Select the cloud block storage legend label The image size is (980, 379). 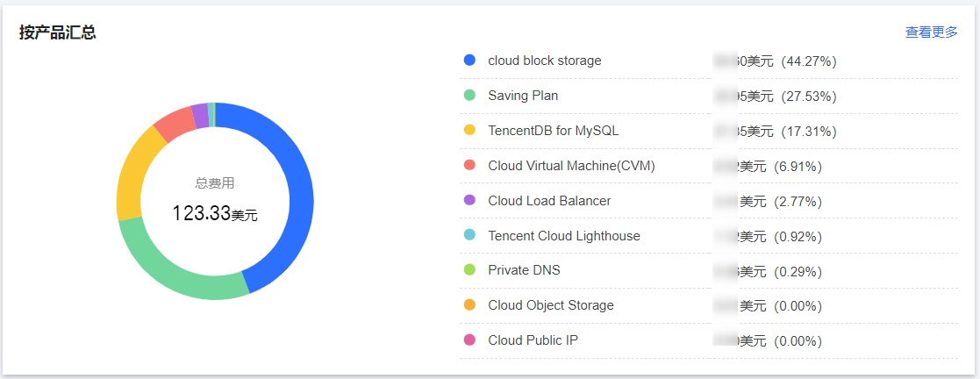[544, 61]
